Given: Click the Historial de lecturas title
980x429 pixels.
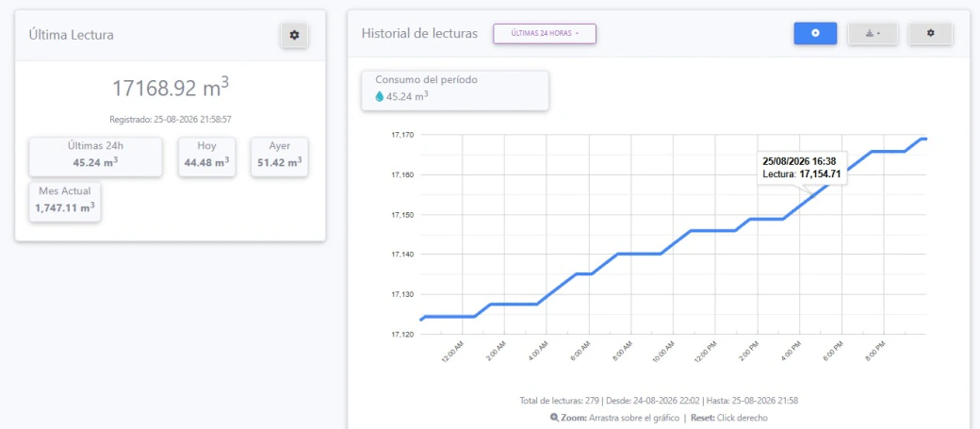Looking at the screenshot, I should point(419,34).
